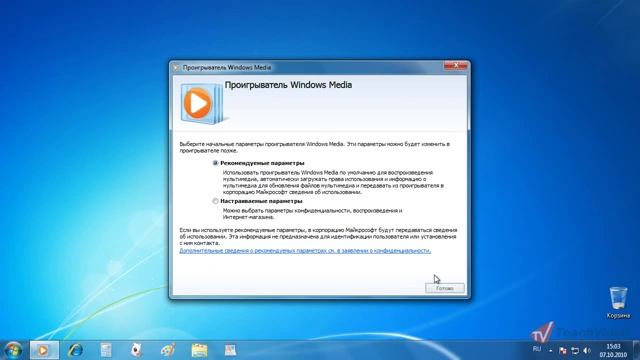Close the Проигрыватель Windows Media dialog
The width and height of the screenshot is (640, 360).
pyautogui.click(x=456, y=66)
